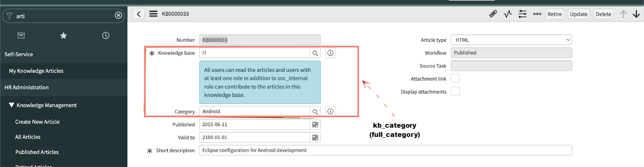Open the more options ellipsis icon
644x167 pixels.
(537, 14)
